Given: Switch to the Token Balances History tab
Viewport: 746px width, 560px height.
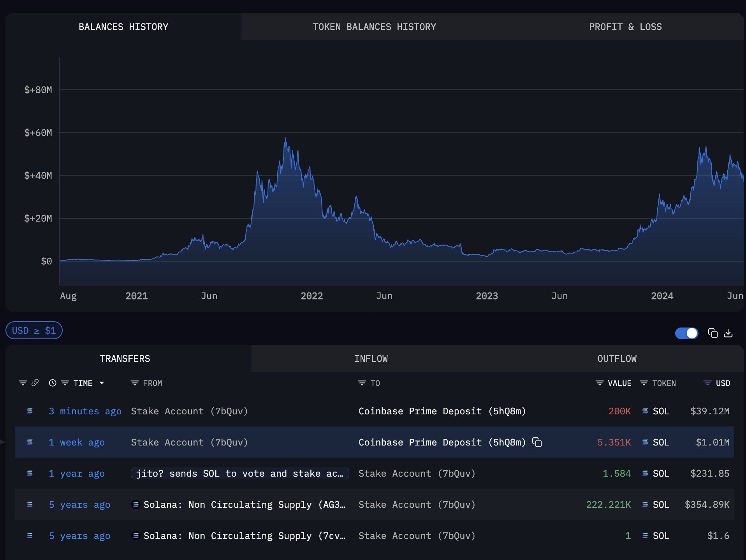Looking at the screenshot, I should click(x=374, y=27).
